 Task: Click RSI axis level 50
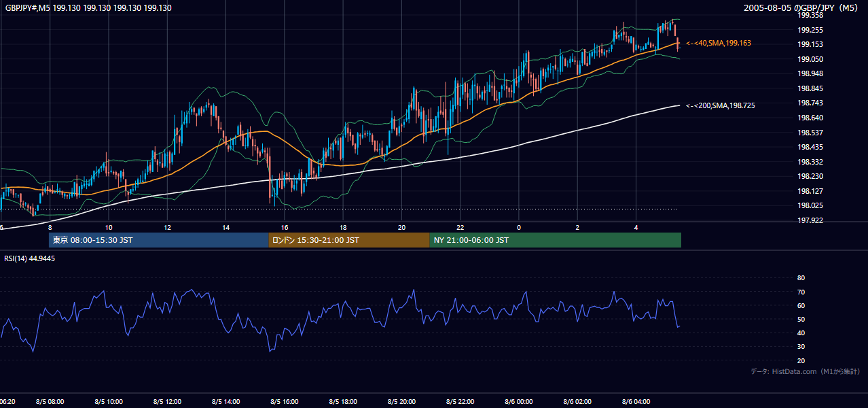801,319
